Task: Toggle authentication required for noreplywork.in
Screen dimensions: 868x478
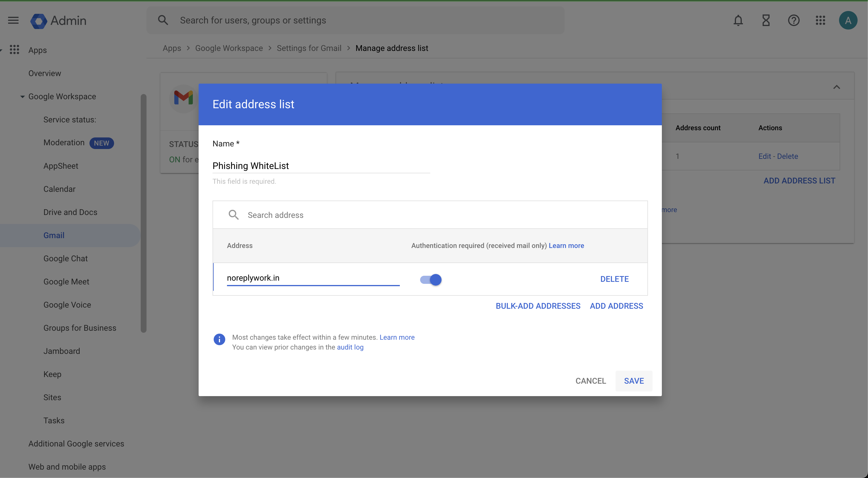Action: (431, 279)
